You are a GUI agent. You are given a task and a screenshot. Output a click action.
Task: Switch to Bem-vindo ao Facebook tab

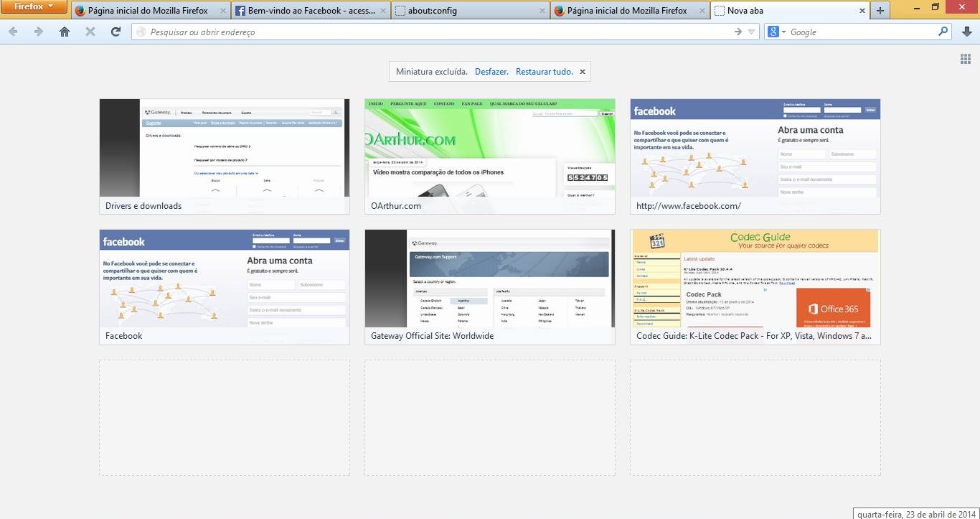click(311, 11)
